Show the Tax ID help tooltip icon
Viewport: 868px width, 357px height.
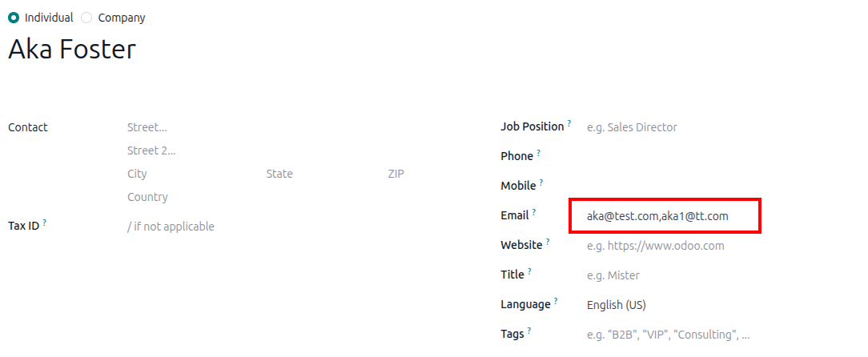point(45,223)
